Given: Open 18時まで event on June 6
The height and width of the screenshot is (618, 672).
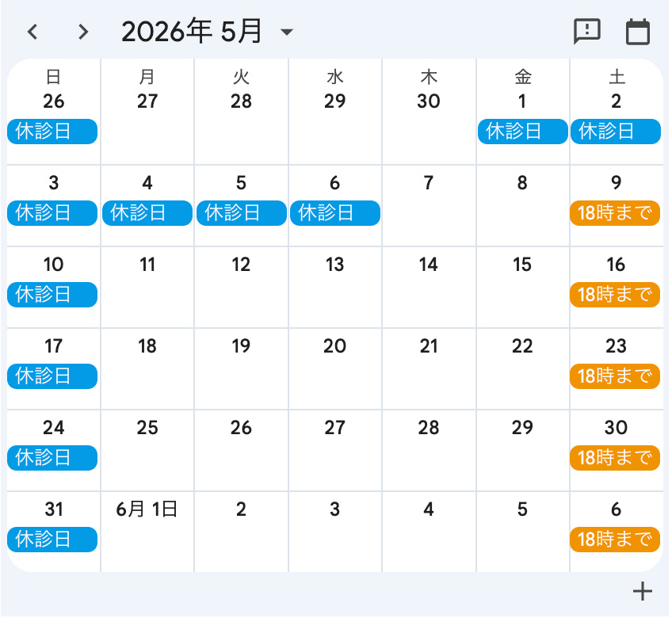Looking at the screenshot, I should tap(615, 540).
